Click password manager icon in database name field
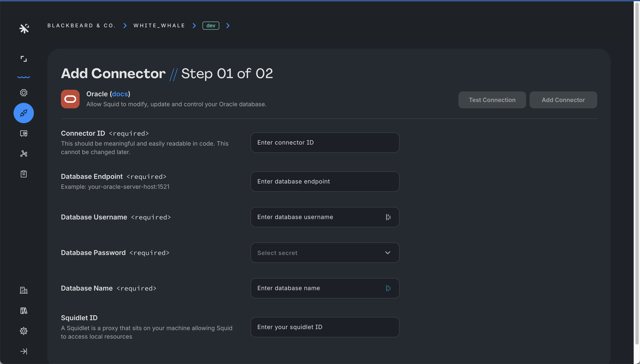 (x=388, y=288)
